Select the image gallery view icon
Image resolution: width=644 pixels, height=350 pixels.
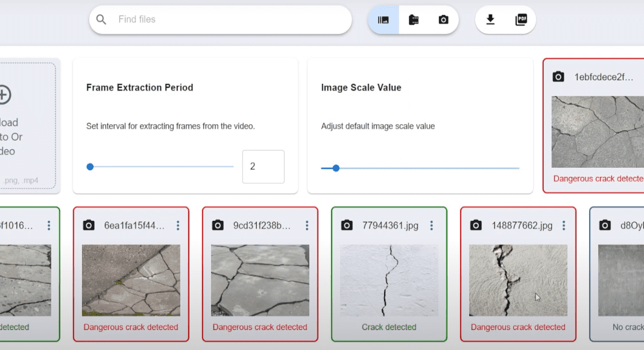pyautogui.click(x=384, y=20)
